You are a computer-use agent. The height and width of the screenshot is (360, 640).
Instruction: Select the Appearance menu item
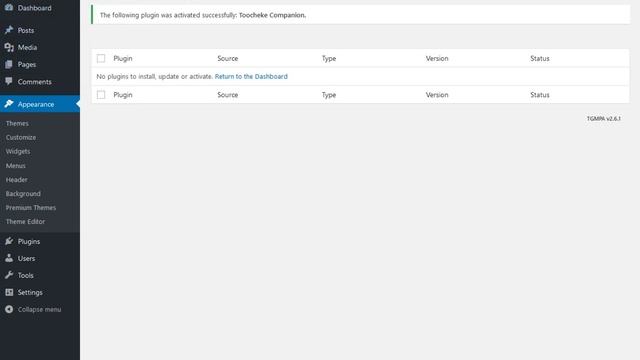coord(40,104)
